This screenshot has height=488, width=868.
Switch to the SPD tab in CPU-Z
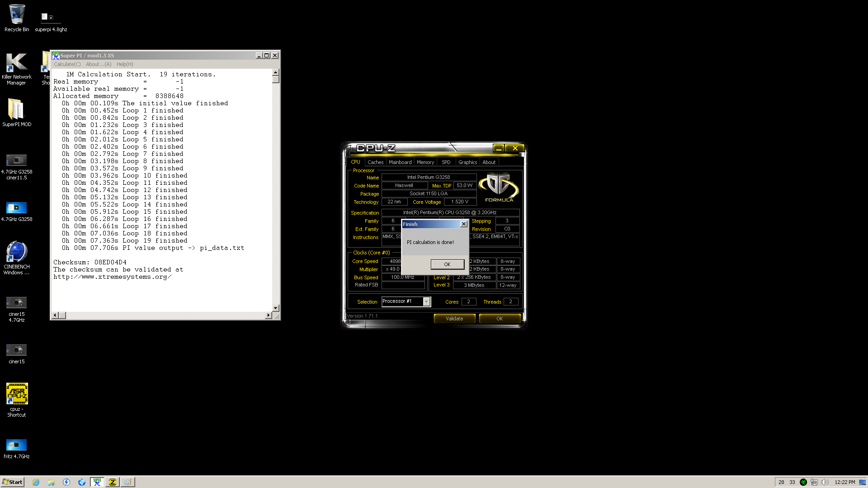pos(446,162)
